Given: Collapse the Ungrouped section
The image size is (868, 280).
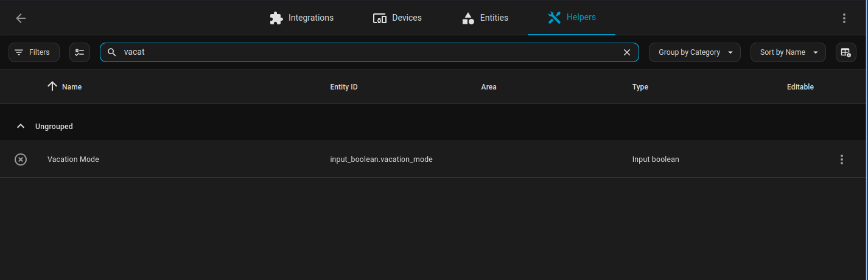Looking at the screenshot, I should click(21, 127).
